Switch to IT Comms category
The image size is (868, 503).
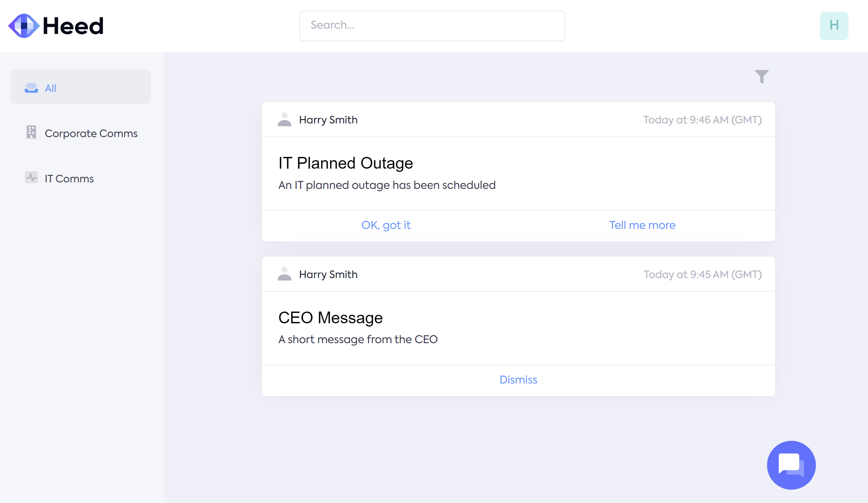69,179
